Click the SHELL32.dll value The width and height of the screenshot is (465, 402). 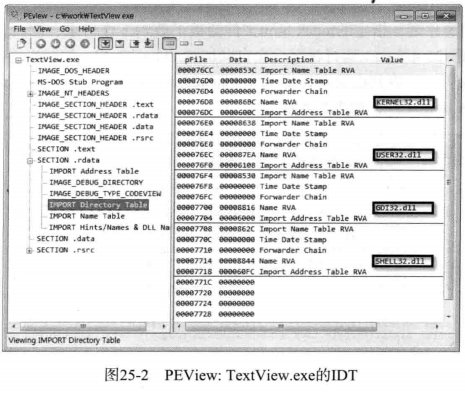[x=402, y=261]
